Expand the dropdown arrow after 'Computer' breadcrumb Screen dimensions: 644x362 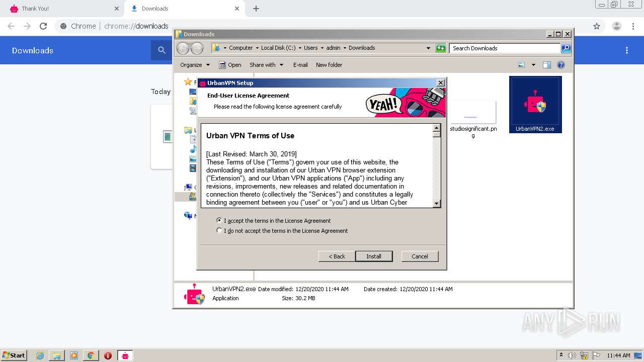[257, 48]
